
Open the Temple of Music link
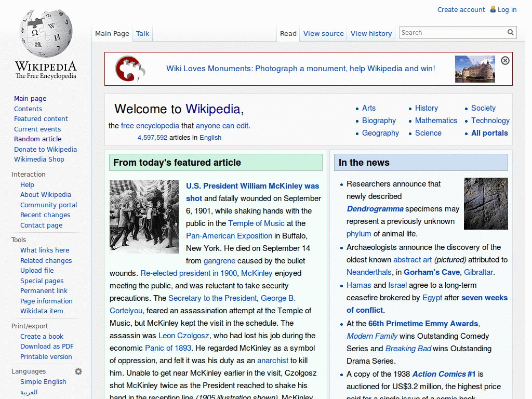click(x=256, y=223)
